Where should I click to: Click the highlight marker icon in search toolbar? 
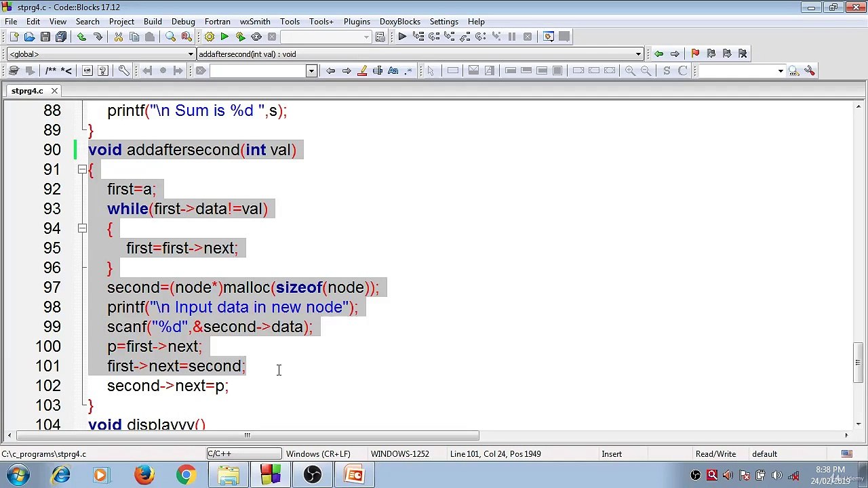(x=362, y=70)
